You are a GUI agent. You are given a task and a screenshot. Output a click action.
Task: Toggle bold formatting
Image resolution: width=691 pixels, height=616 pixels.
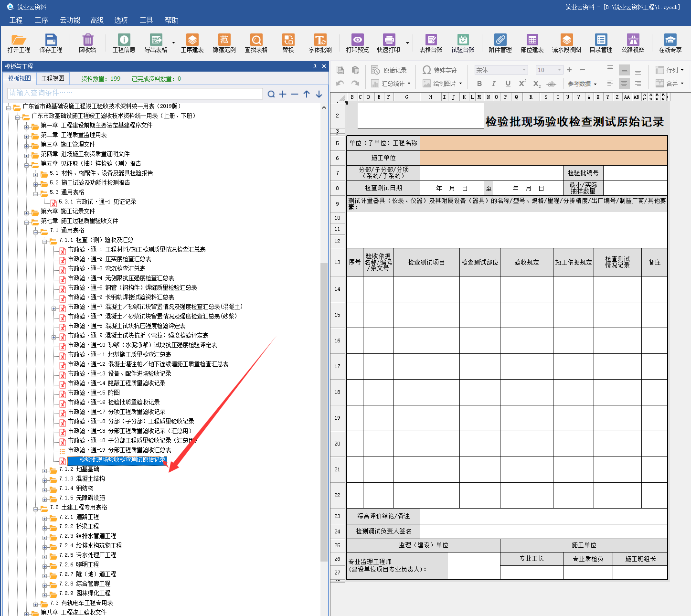(x=479, y=84)
